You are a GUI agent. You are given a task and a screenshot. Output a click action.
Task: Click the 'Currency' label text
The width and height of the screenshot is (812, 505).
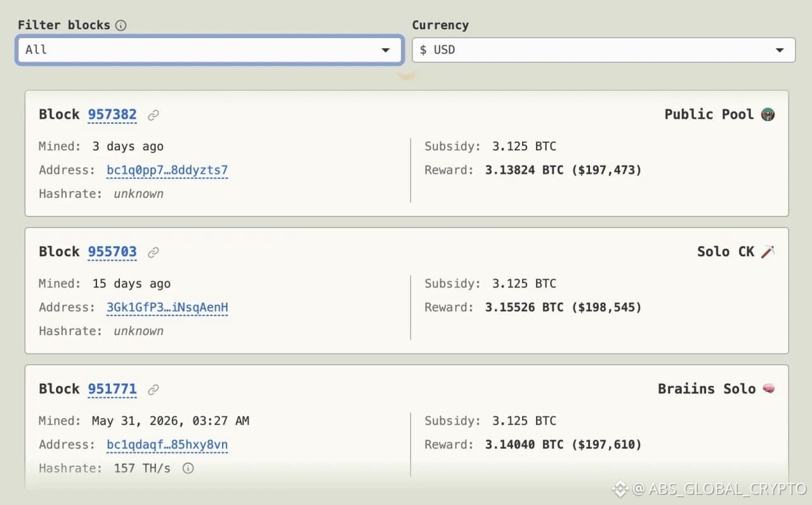440,25
